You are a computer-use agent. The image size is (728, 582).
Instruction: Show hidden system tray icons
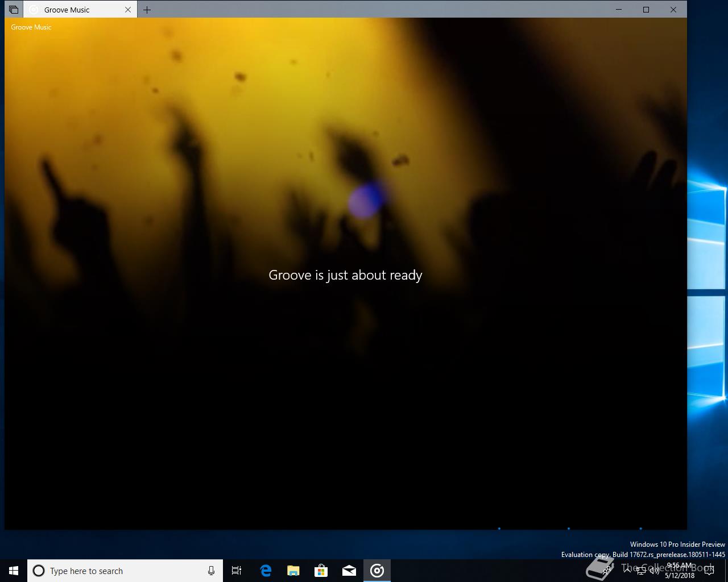point(627,571)
